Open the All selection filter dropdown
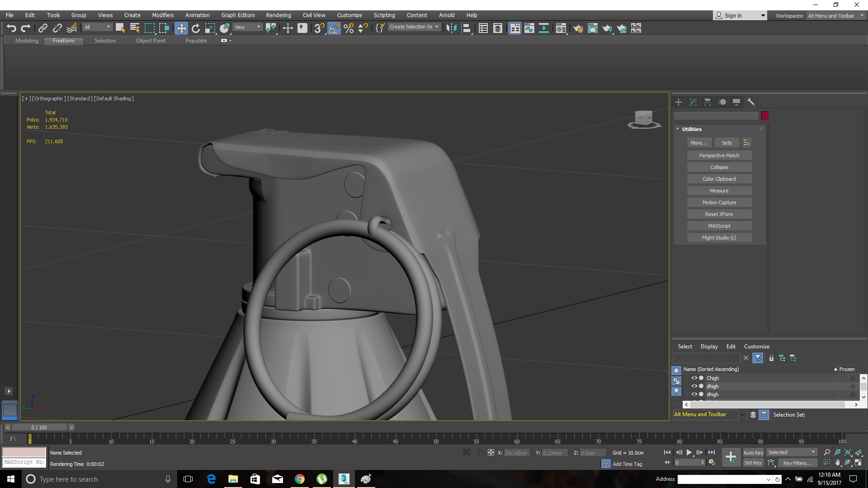The image size is (868, 488). (x=97, y=27)
